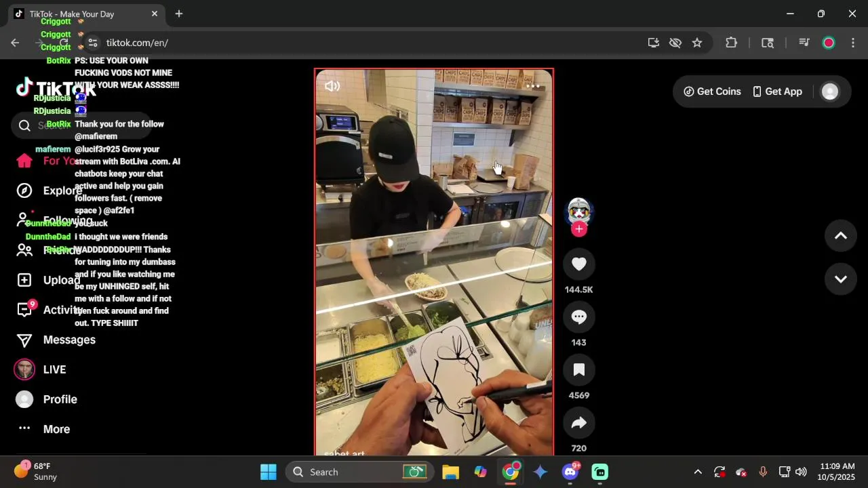Mute the TikTok video sound
This screenshot has width=868, height=488.
[x=332, y=86]
